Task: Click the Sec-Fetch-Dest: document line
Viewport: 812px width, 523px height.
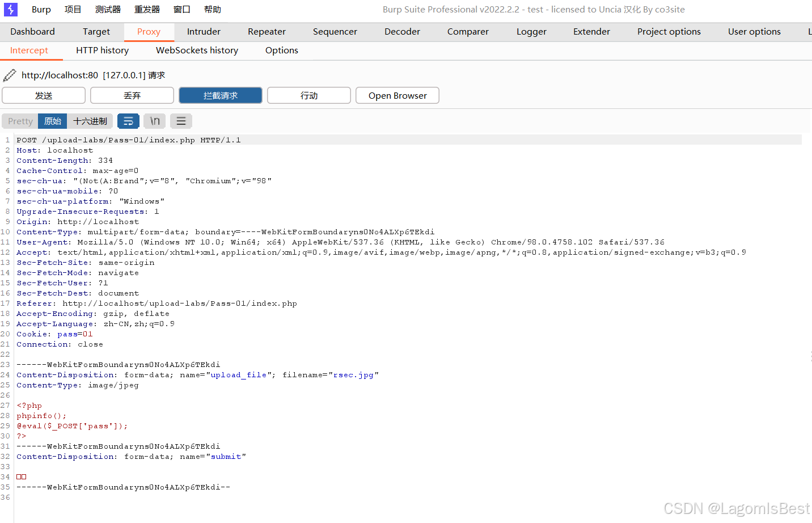Action: click(78, 293)
